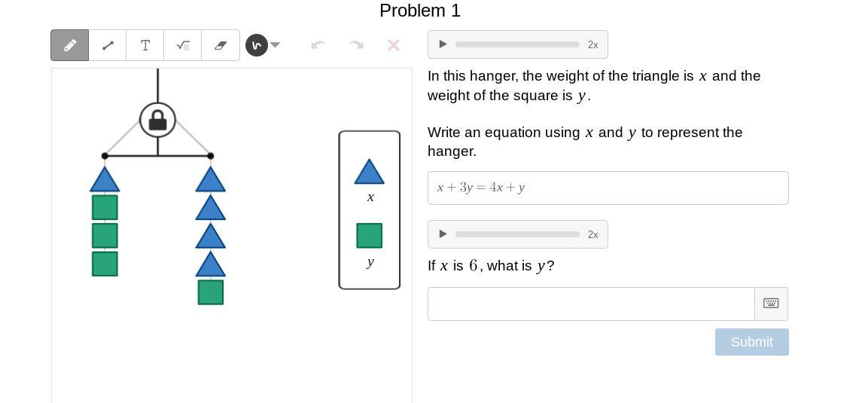
Task: Clear the drawing with the X icon
Action: point(393,45)
